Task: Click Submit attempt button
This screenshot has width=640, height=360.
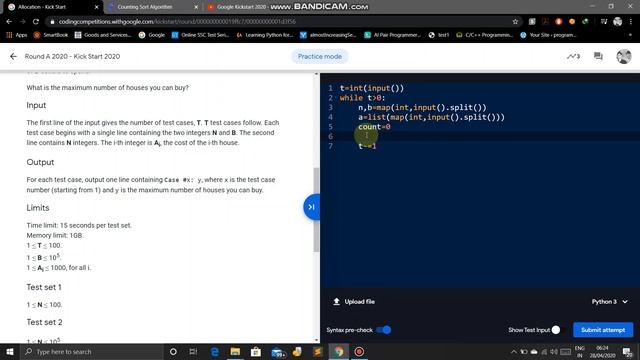Action: click(603, 330)
